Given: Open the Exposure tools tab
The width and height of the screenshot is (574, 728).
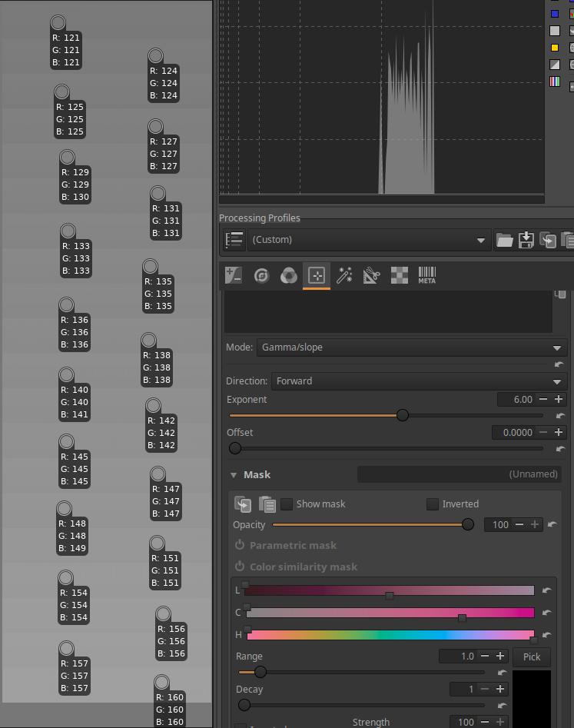Looking at the screenshot, I should [x=234, y=275].
